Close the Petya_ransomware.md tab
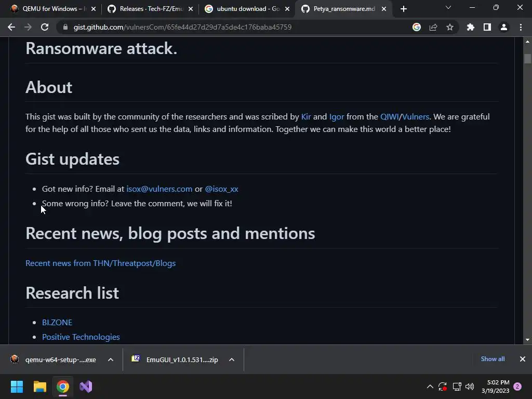This screenshot has width=532, height=399. coord(384,9)
